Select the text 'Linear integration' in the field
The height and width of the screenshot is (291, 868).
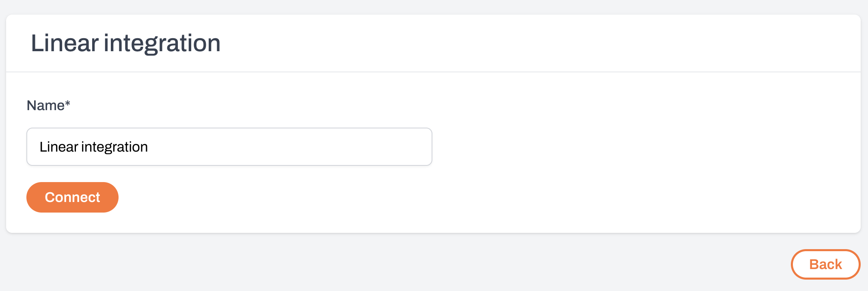[93, 146]
